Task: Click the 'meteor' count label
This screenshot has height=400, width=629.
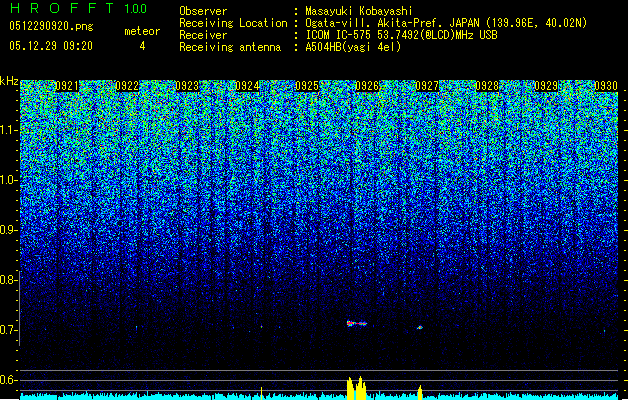Action: click(142, 31)
